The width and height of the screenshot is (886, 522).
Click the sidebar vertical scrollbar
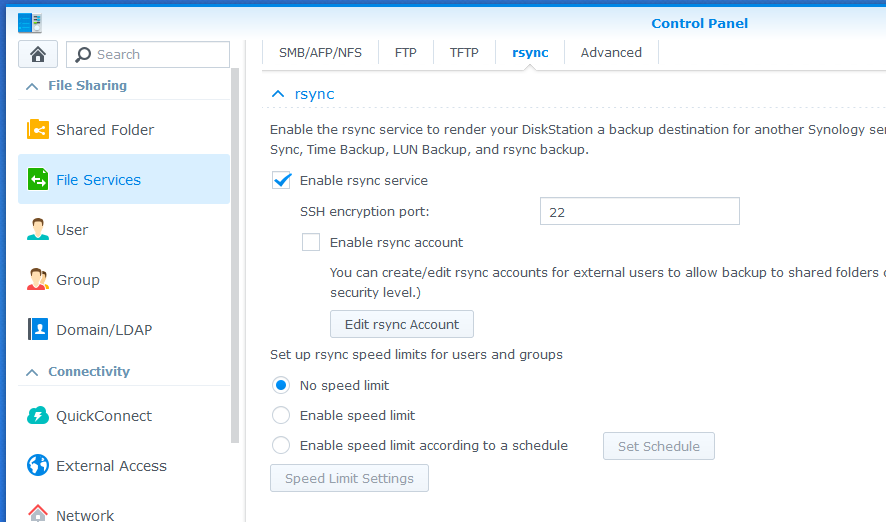(235, 255)
